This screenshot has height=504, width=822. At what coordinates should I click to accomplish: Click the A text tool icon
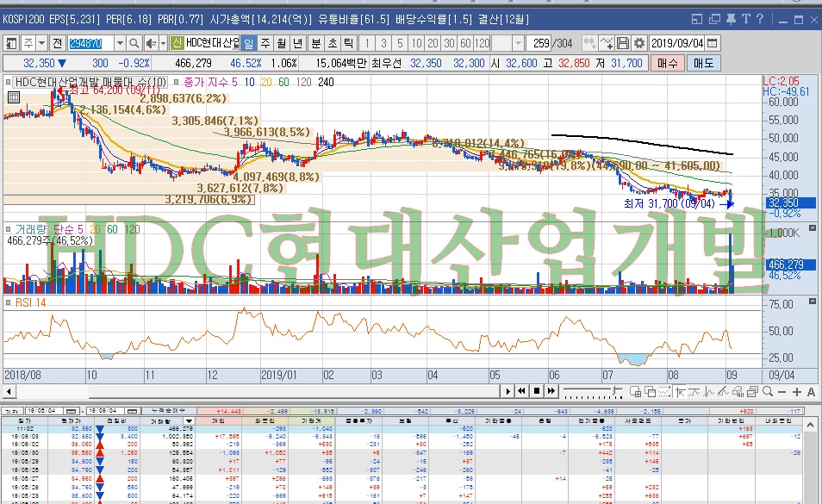pos(811,392)
